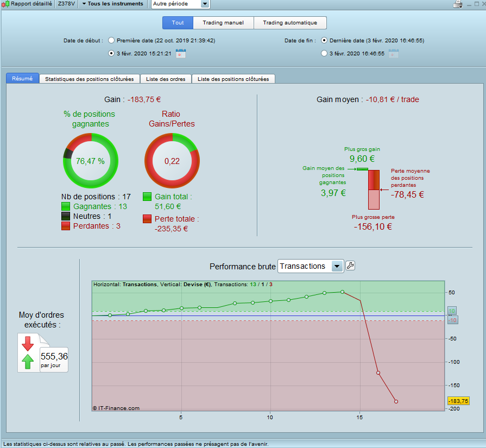Open Liste des positions clôturées tab

click(x=233, y=79)
